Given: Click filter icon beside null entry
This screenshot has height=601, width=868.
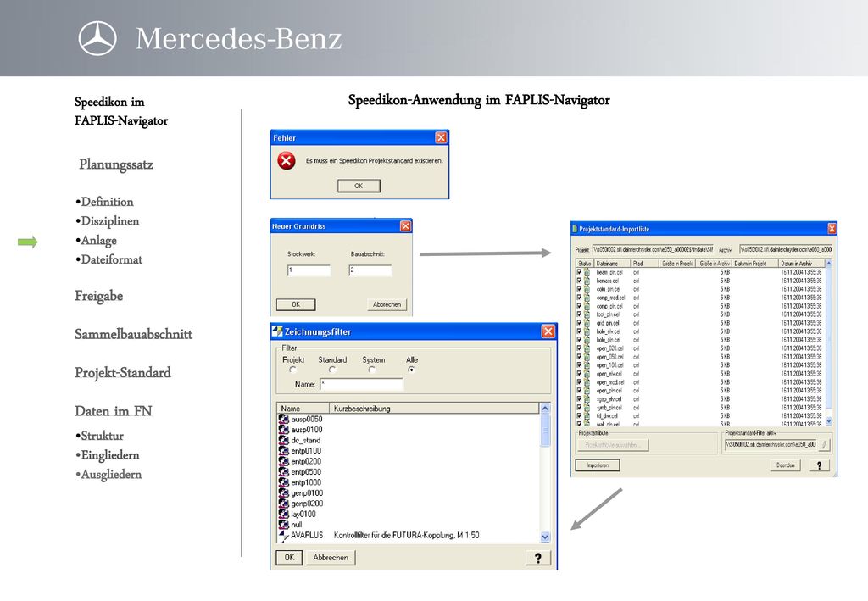Looking at the screenshot, I should [x=283, y=524].
